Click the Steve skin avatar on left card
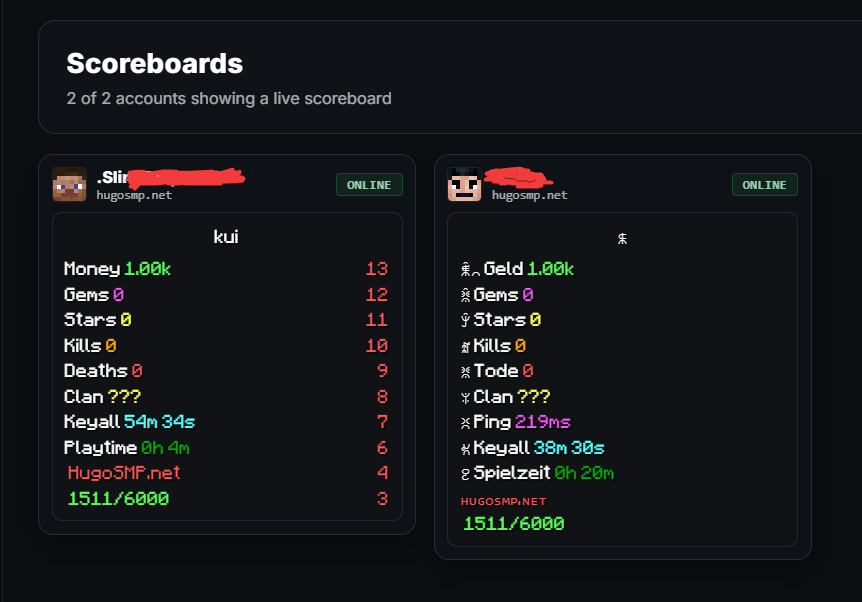 pos(69,184)
